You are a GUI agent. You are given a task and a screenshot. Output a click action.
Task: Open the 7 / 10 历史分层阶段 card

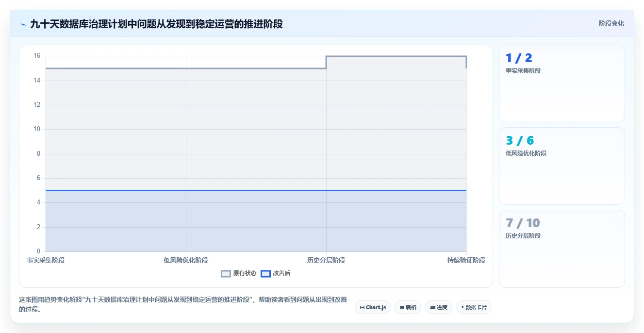click(x=561, y=249)
